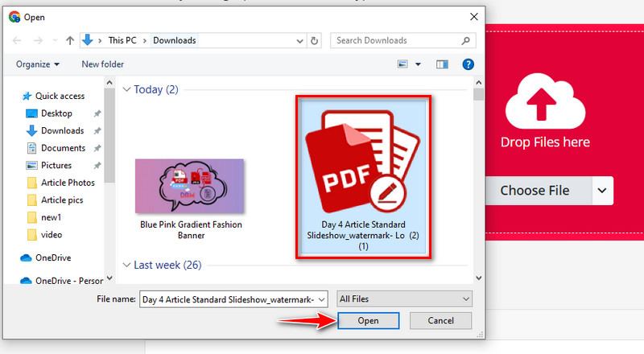The image size is (644, 354).
Task: Select OneDrive in the navigation pane
Action: point(53,257)
